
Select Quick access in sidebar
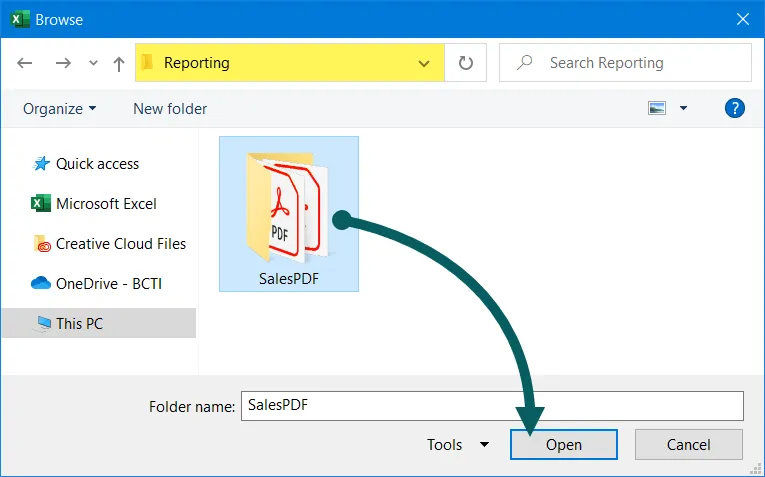(x=97, y=164)
